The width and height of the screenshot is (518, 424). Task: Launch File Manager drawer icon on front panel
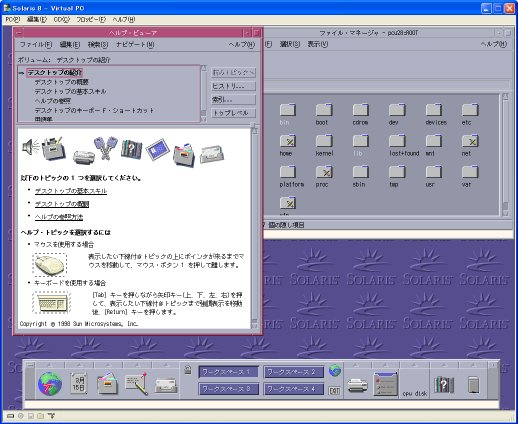(x=107, y=383)
